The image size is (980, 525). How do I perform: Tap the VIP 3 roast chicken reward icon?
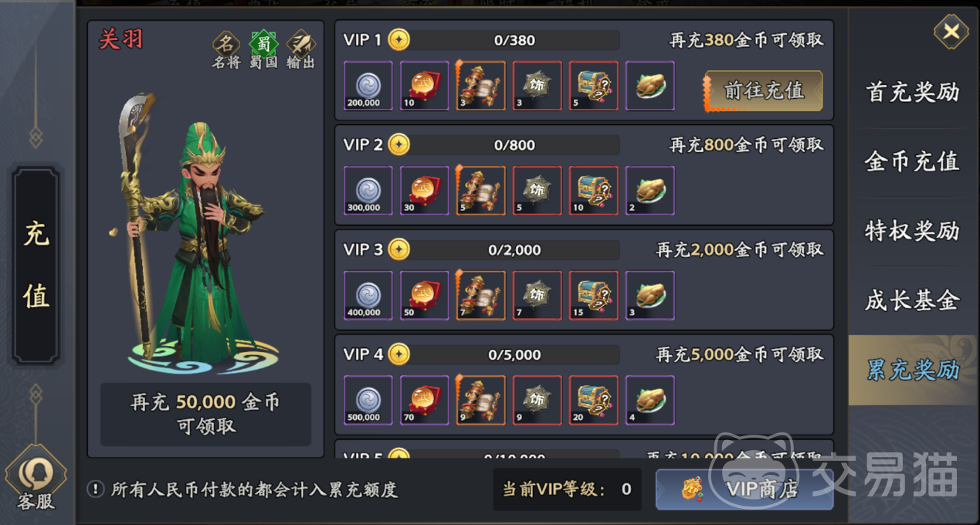click(x=649, y=296)
